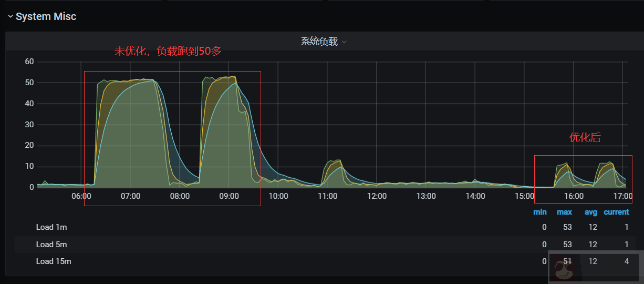Sort legend by max column
Viewport: 644px width, 284px height.
(x=564, y=212)
